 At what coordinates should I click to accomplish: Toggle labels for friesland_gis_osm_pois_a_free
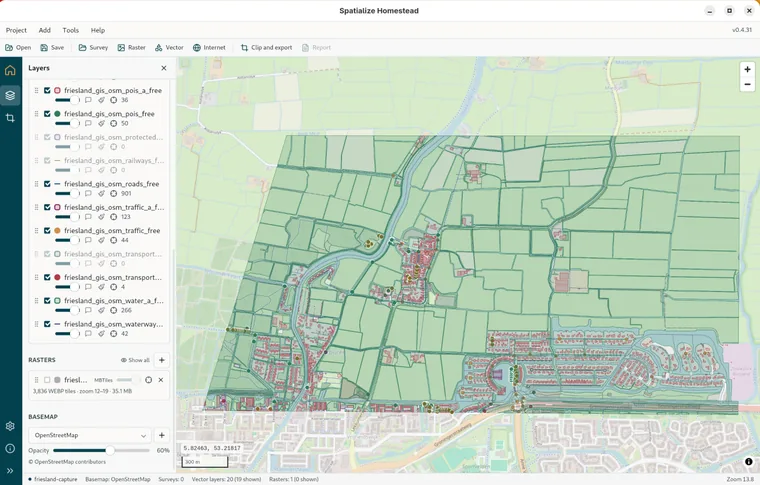click(x=88, y=100)
